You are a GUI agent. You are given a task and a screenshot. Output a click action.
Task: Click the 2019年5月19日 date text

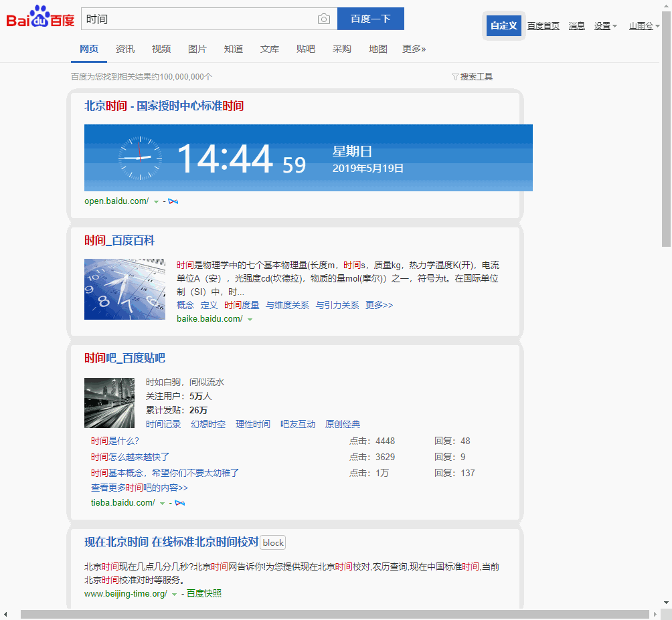click(367, 169)
